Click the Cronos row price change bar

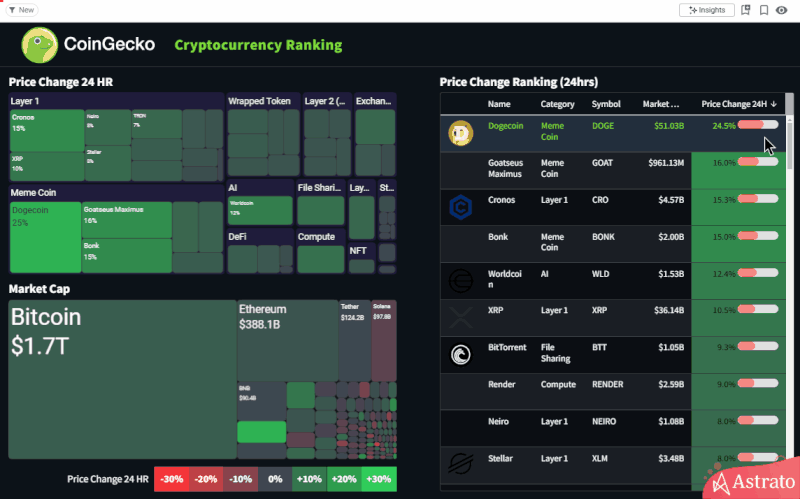[758, 199]
